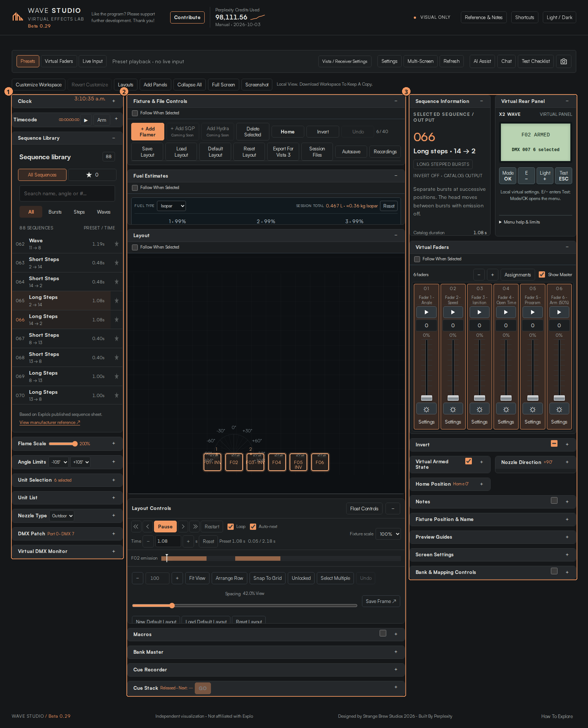The image size is (588, 728).
Task: Uncheck Show Master in Virtual Faders
Action: pyautogui.click(x=542, y=274)
